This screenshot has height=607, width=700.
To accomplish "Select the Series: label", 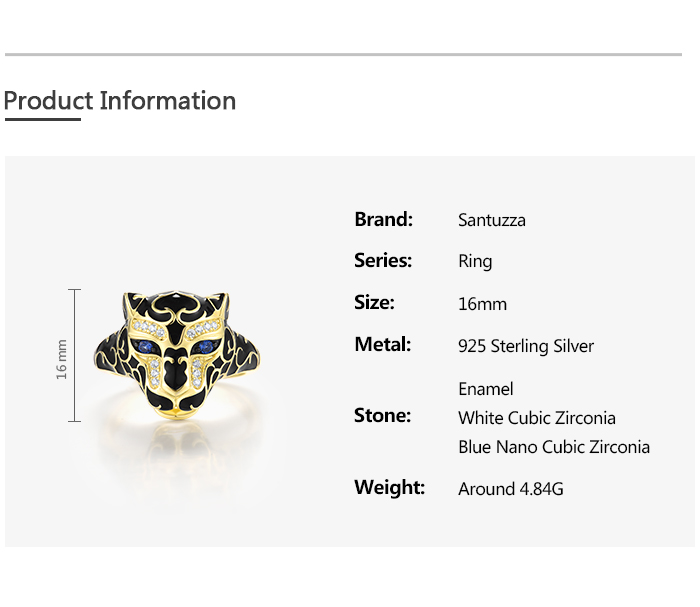I will tap(383, 261).
